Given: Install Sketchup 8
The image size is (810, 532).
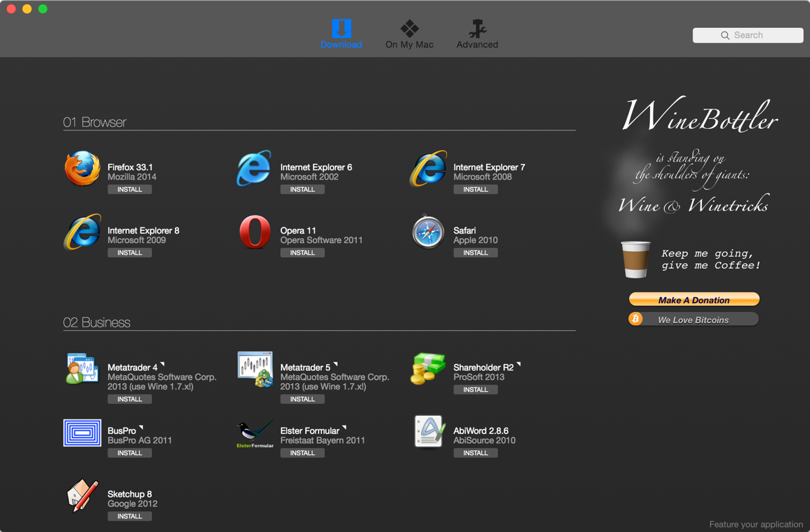Looking at the screenshot, I should tap(130, 516).
